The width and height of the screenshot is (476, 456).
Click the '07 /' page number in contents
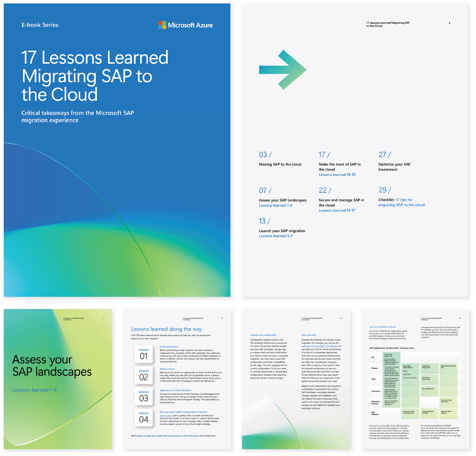265,190
